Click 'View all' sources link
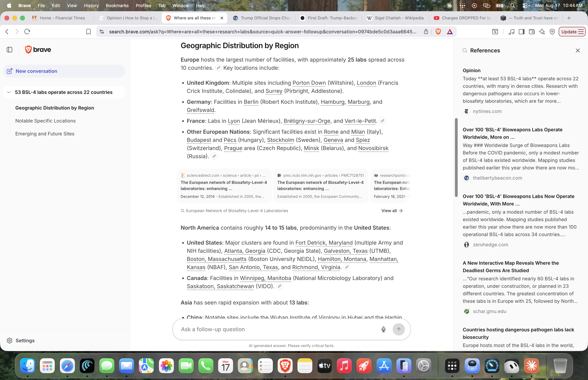588x380 pixels. pyautogui.click(x=392, y=211)
